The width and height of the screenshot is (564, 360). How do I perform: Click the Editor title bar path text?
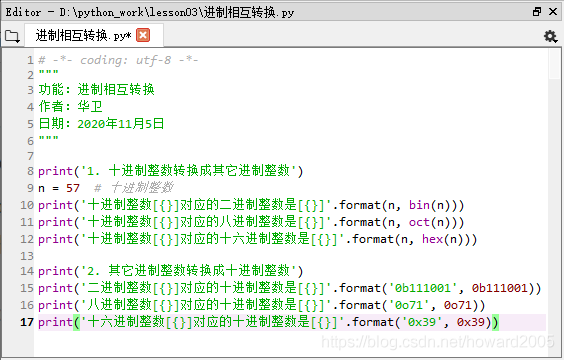coord(150,12)
